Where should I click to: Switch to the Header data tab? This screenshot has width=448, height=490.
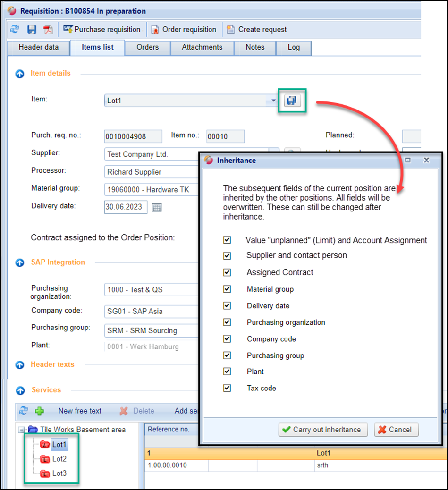click(x=39, y=47)
